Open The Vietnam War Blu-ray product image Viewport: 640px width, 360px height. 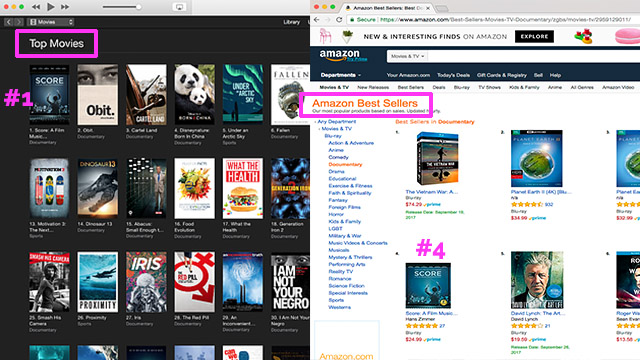tap(438, 158)
